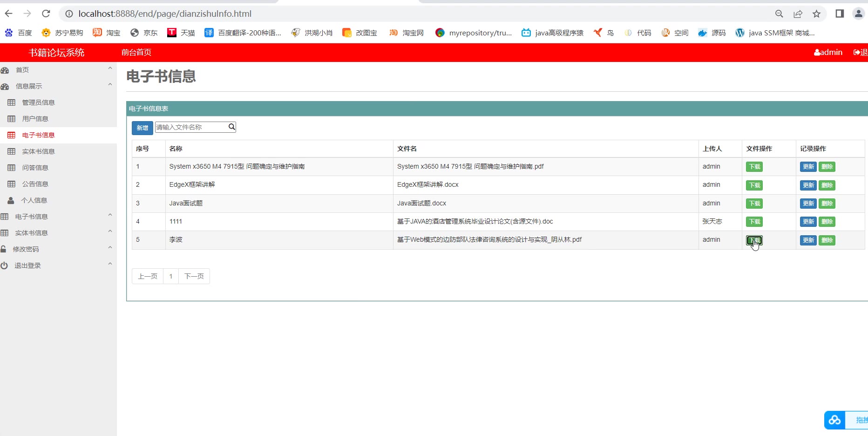Download the file in the 李波 row
Screen dimensions: 868x436
coord(754,240)
